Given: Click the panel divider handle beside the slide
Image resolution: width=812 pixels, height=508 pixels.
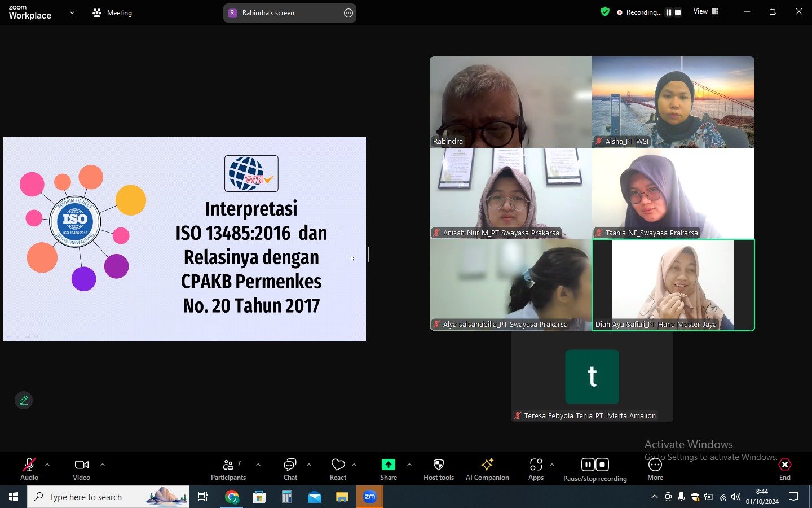Looking at the screenshot, I should tap(369, 255).
